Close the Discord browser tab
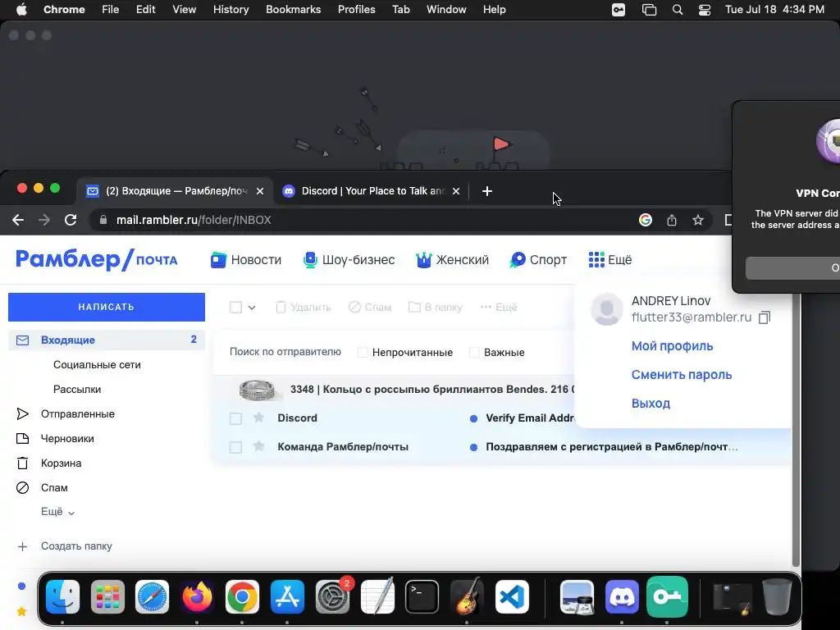Image resolution: width=840 pixels, height=630 pixels. (x=456, y=191)
